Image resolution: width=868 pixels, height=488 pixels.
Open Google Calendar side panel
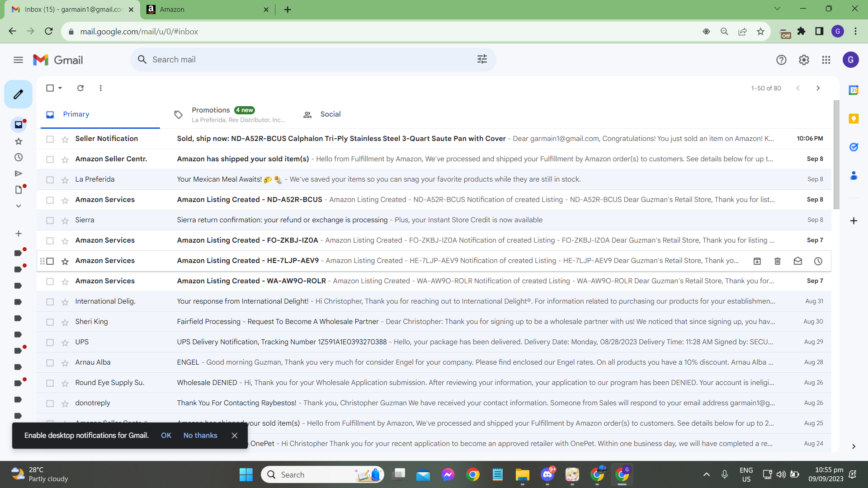[854, 90]
